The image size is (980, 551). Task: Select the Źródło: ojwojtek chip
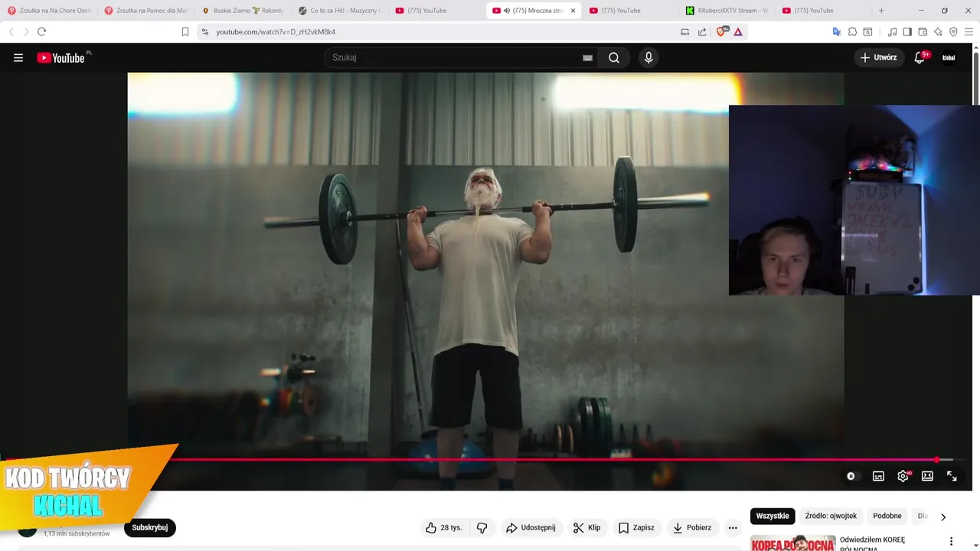[x=831, y=516]
